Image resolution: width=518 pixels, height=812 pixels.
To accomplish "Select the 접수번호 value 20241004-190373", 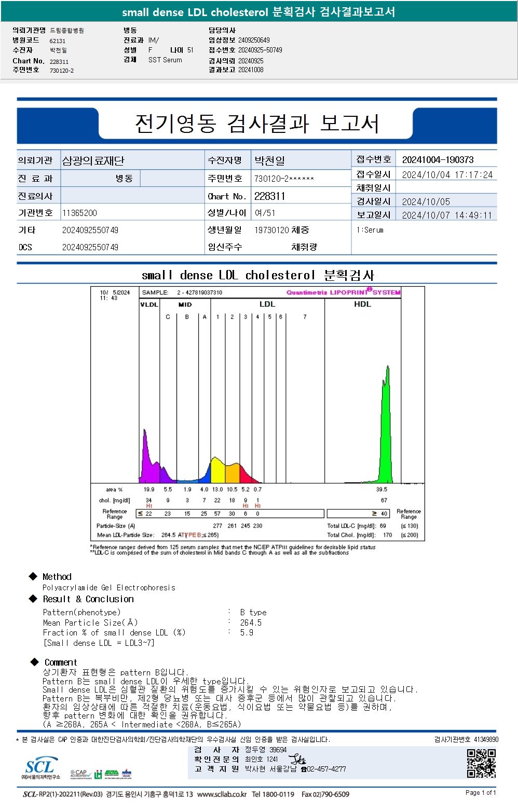I will (x=438, y=159).
